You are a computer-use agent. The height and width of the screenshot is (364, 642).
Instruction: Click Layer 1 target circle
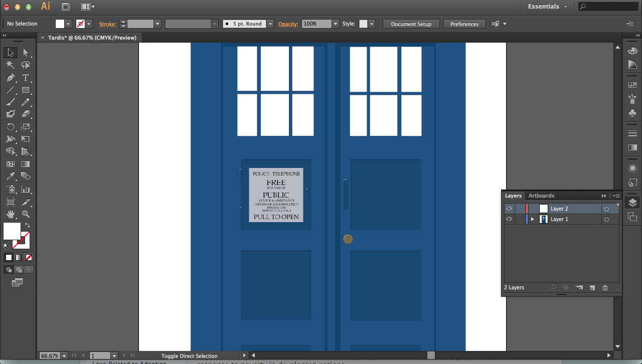(x=606, y=220)
